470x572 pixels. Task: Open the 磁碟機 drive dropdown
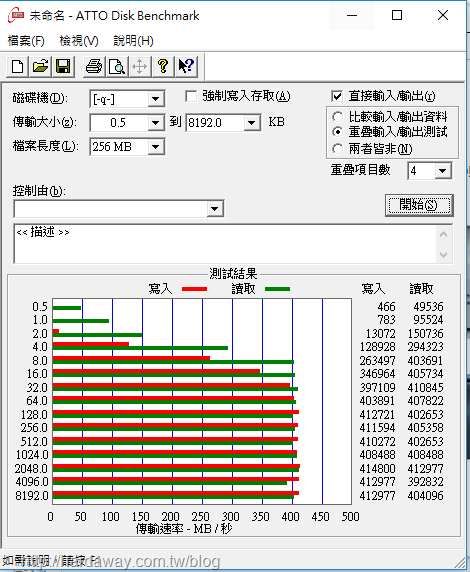point(156,99)
